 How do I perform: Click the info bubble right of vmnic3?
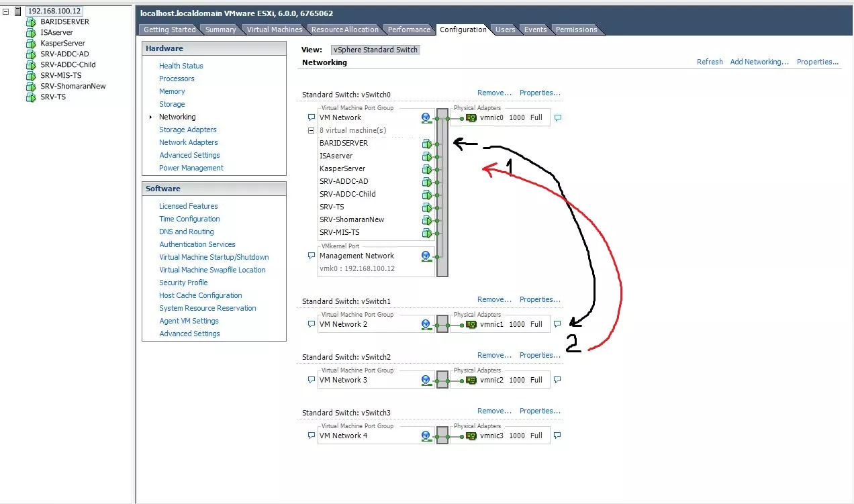557,436
